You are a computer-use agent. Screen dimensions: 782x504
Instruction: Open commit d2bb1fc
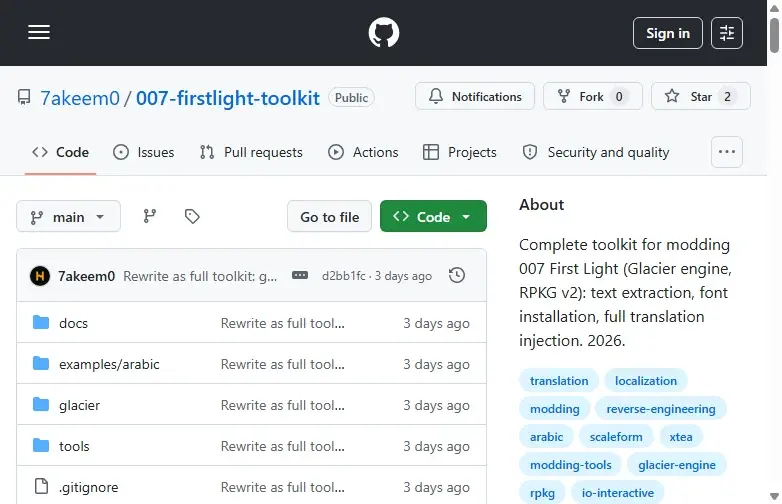(344, 276)
